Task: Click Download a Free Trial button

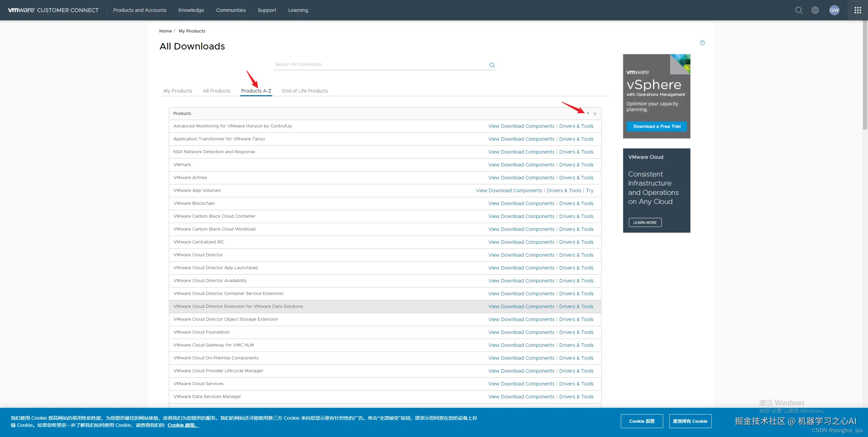Action: point(657,126)
